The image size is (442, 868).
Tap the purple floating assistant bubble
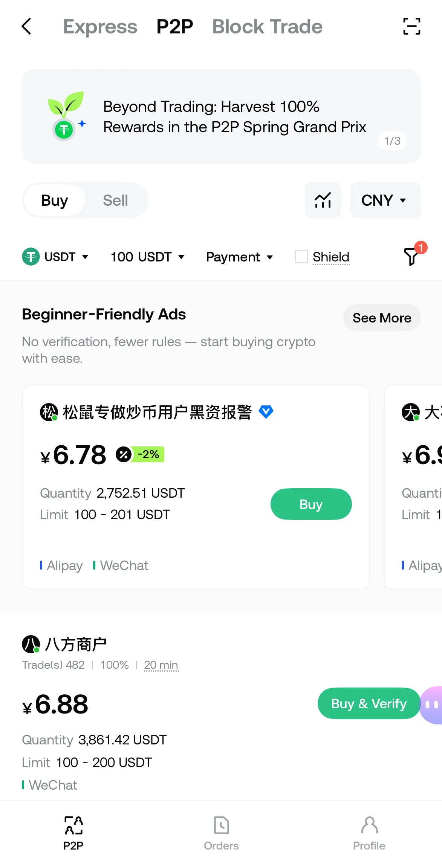tap(432, 704)
